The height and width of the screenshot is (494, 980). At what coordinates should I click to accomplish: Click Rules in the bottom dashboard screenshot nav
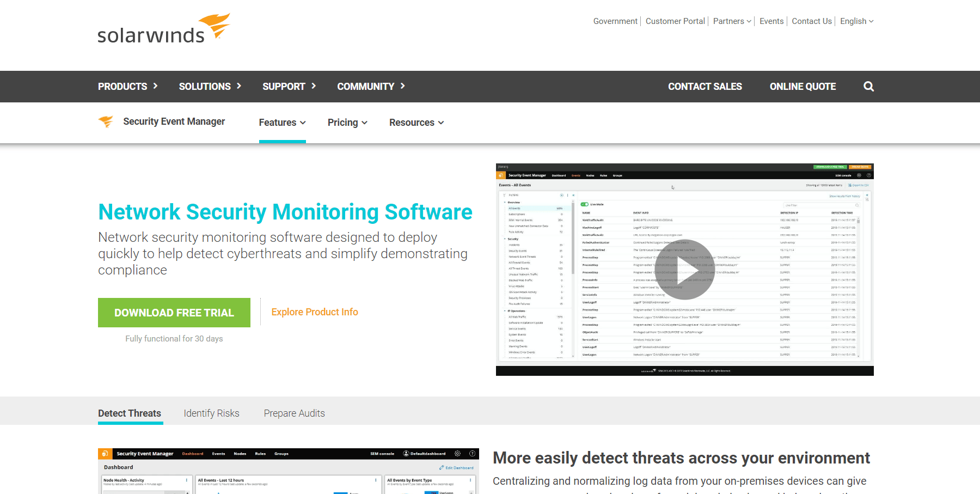point(260,454)
